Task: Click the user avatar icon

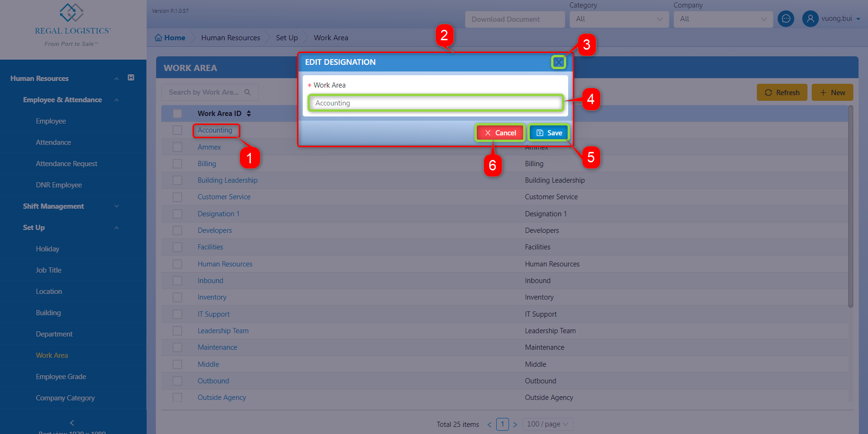Action: 810,19
